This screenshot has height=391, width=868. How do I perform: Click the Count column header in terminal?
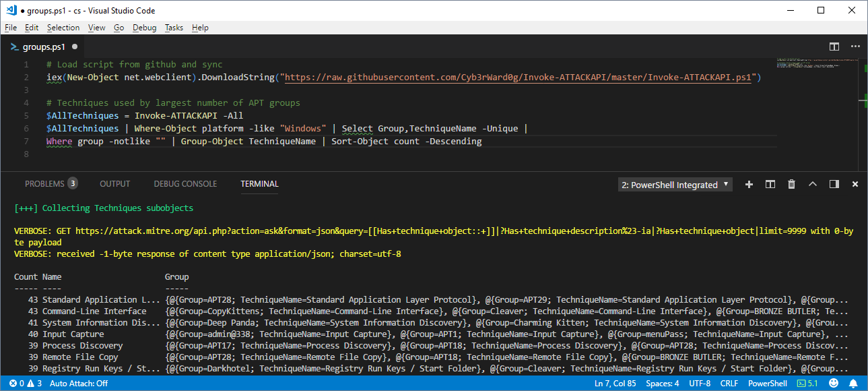click(x=26, y=277)
